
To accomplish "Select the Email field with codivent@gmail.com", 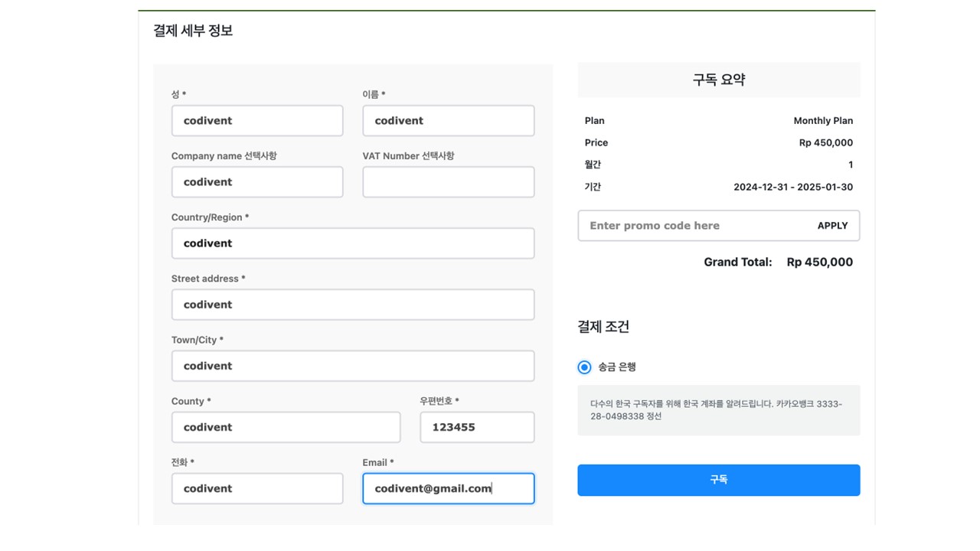I will [448, 488].
